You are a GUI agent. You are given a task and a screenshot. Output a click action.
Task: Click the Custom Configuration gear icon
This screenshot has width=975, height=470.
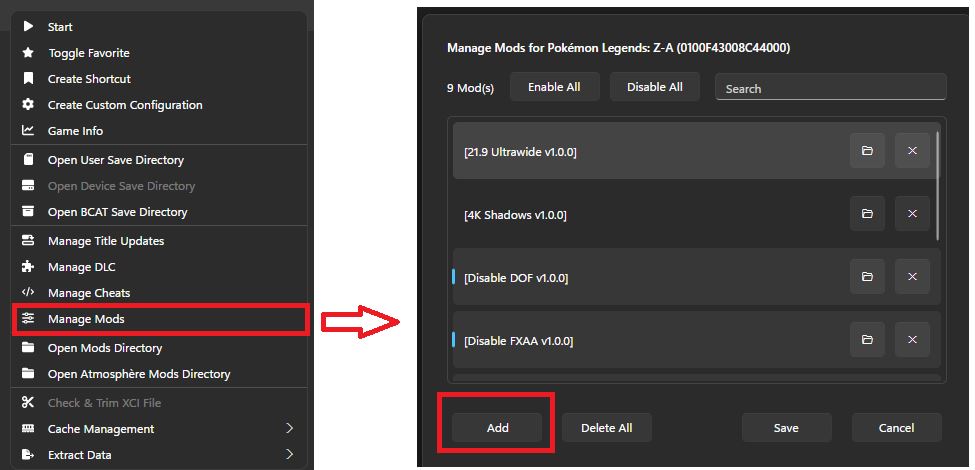click(28, 104)
